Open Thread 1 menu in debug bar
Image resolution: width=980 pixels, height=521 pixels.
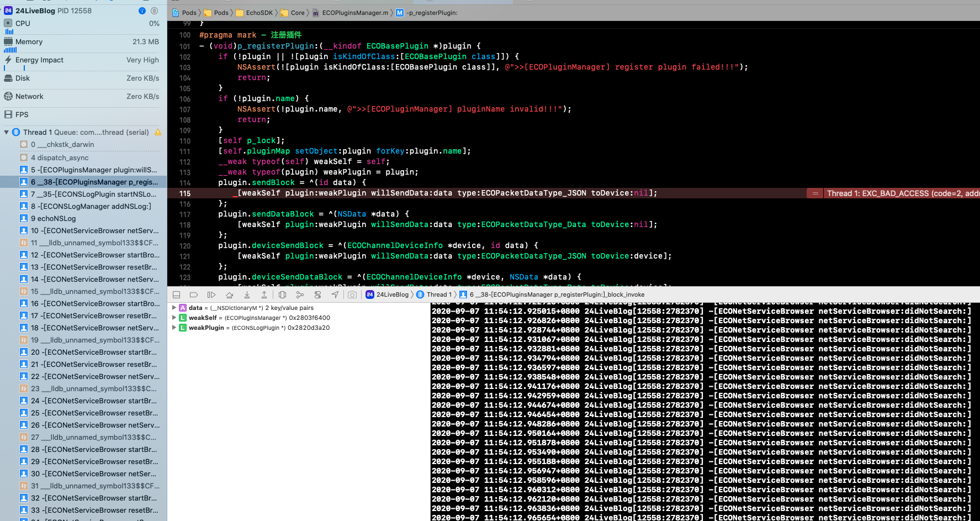434,295
